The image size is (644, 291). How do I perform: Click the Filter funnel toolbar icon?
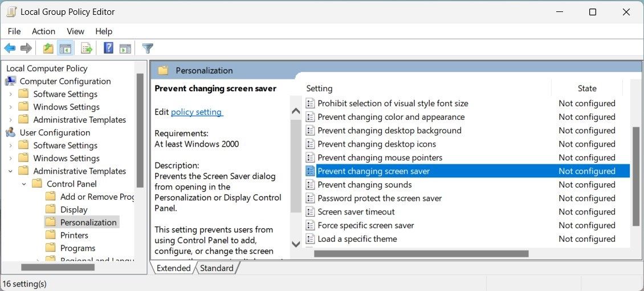(148, 48)
